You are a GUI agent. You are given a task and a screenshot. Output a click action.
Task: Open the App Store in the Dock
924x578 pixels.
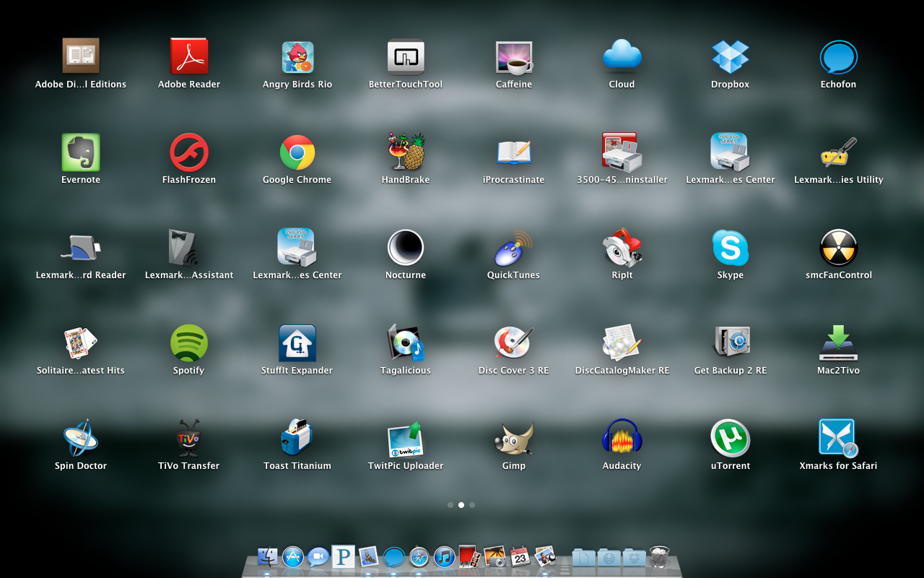coord(293,556)
